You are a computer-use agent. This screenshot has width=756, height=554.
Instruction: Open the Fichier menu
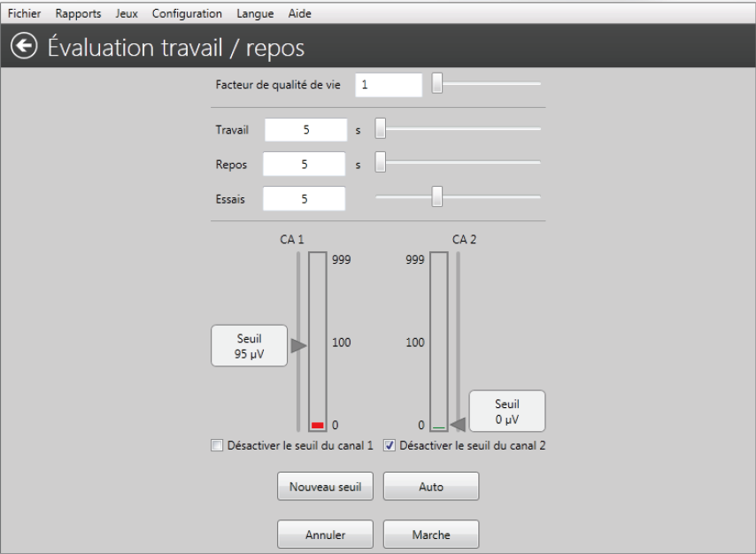[x=25, y=13]
